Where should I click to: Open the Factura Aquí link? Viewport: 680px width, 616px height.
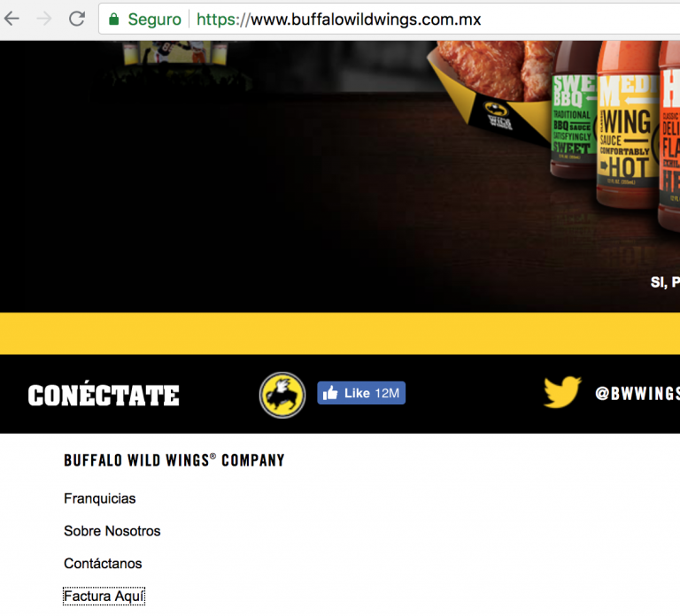point(104,596)
